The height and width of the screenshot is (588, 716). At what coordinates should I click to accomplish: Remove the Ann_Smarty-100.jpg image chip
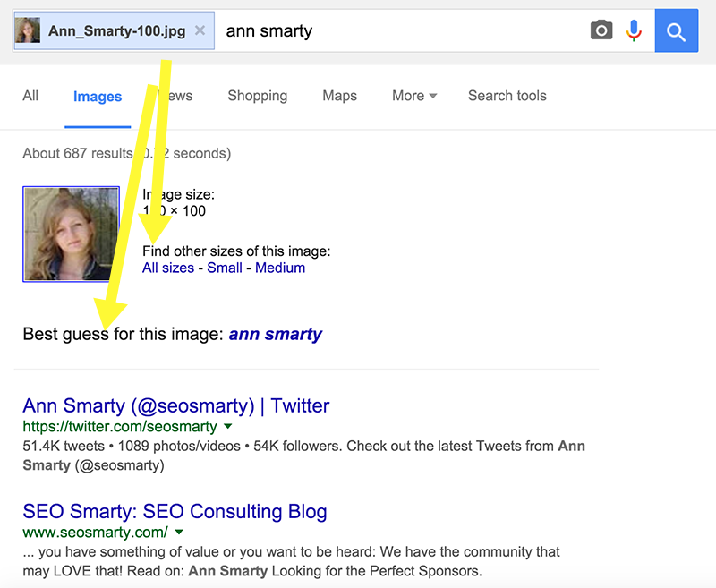click(200, 31)
